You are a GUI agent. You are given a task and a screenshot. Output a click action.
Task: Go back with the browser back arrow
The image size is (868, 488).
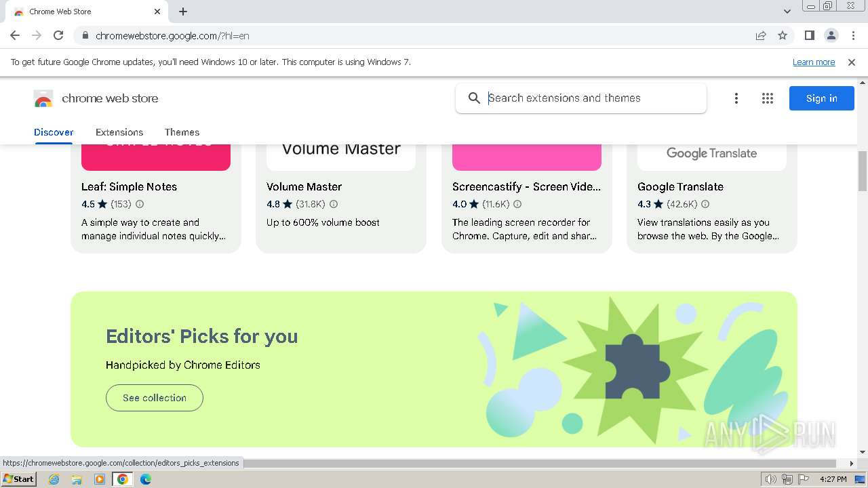(x=15, y=35)
